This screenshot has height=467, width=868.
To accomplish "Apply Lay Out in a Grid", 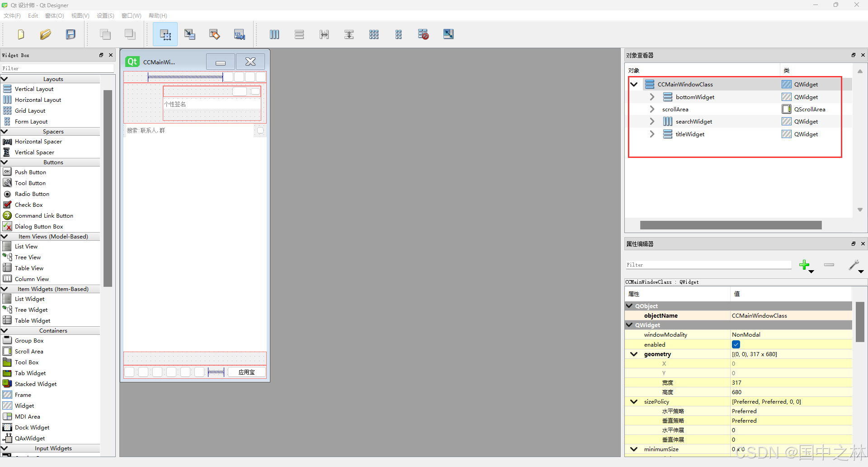I will [374, 34].
